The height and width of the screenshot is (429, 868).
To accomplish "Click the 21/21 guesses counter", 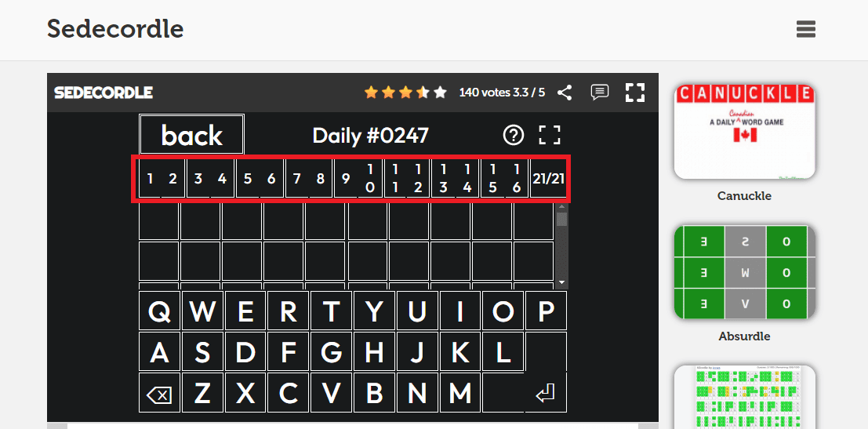I will pos(548,178).
